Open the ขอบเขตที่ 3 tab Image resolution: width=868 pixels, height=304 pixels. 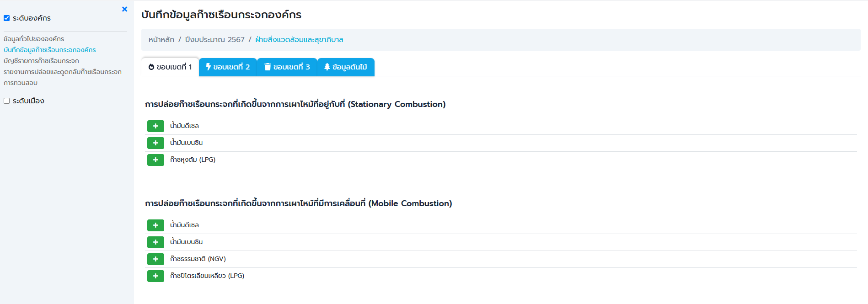coord(287,67)
